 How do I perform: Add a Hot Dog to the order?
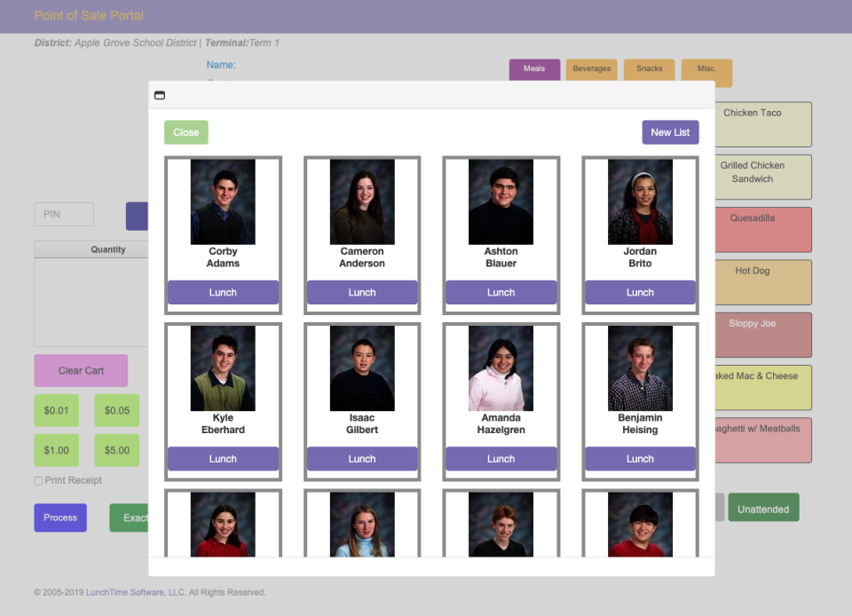[765, 282]
